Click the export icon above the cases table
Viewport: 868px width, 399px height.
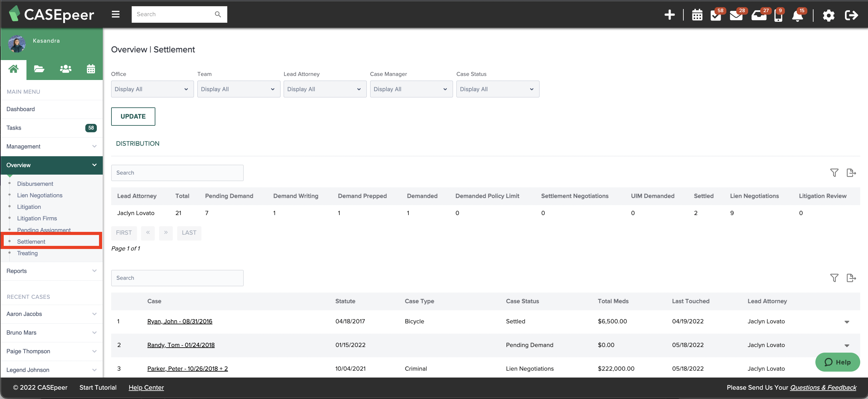[x=851, y=278]
